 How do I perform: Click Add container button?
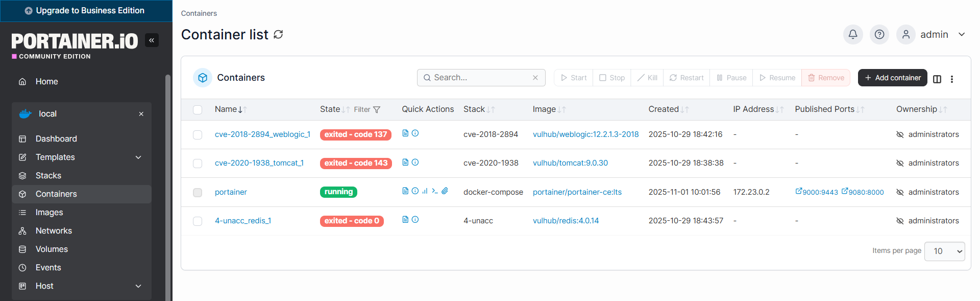coord(892,78)
